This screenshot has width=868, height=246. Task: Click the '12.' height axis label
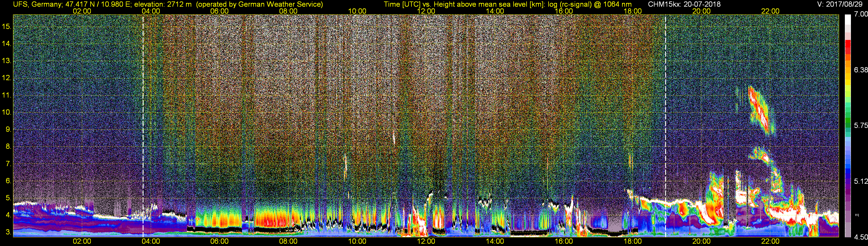click(x=7, y=78)
